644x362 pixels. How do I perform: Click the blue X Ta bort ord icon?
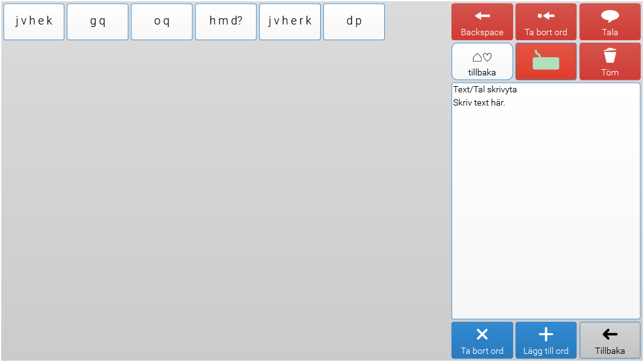[482, 334]
